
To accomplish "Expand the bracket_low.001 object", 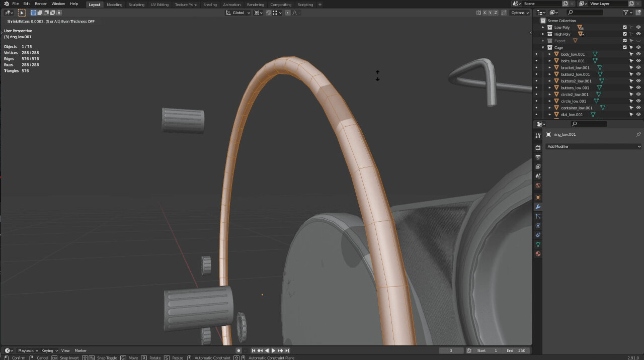I will pos(550,67).
